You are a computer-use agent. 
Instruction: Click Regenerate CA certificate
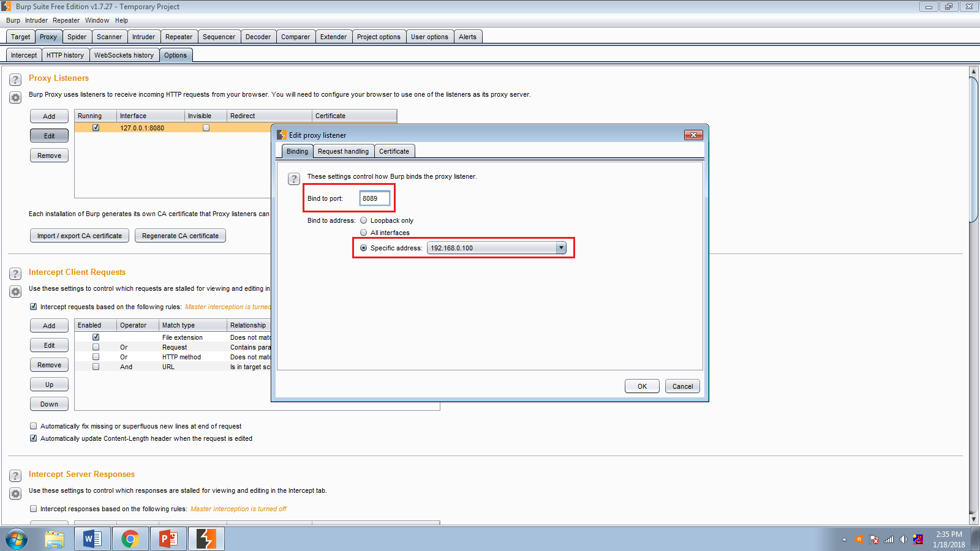[x=180, y=236]
